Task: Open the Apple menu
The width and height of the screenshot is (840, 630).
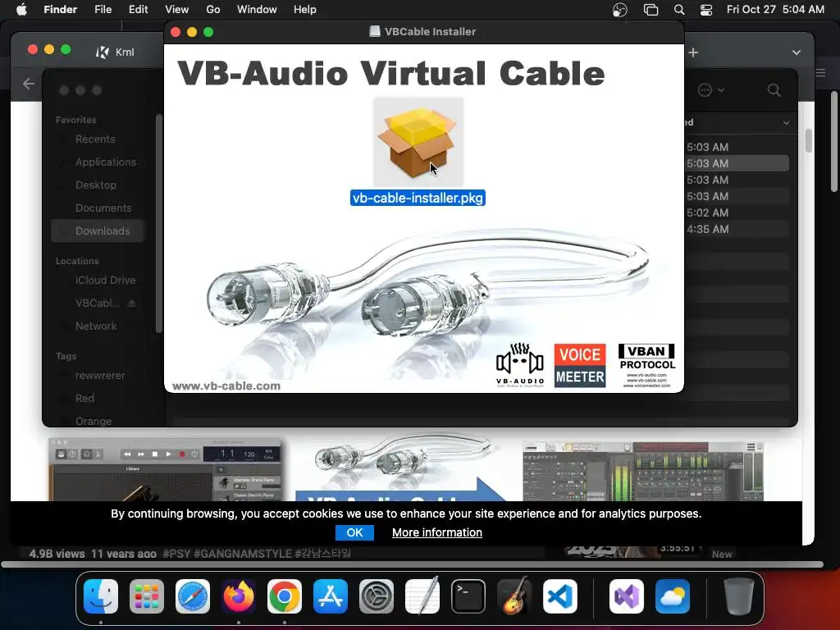Action: point(21,10)
